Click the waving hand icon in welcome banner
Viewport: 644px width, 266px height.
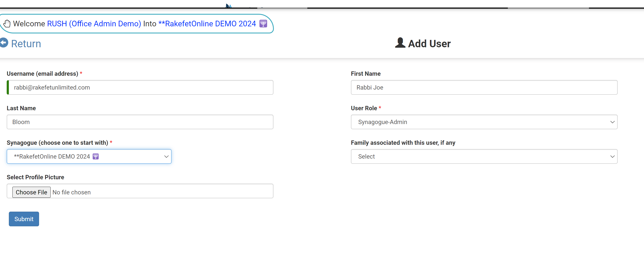[x=7, y=24]
